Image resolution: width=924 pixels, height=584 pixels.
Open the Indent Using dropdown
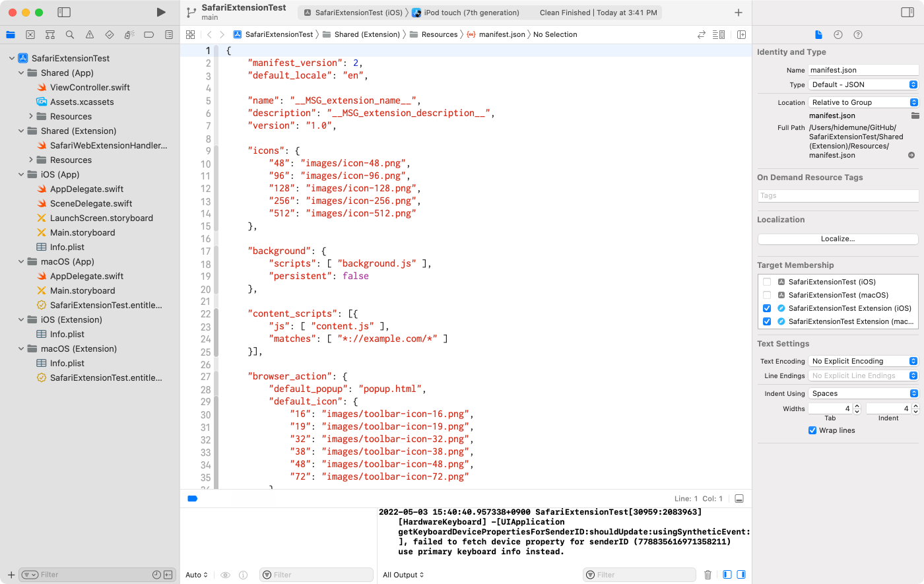(x=863, y=393)
